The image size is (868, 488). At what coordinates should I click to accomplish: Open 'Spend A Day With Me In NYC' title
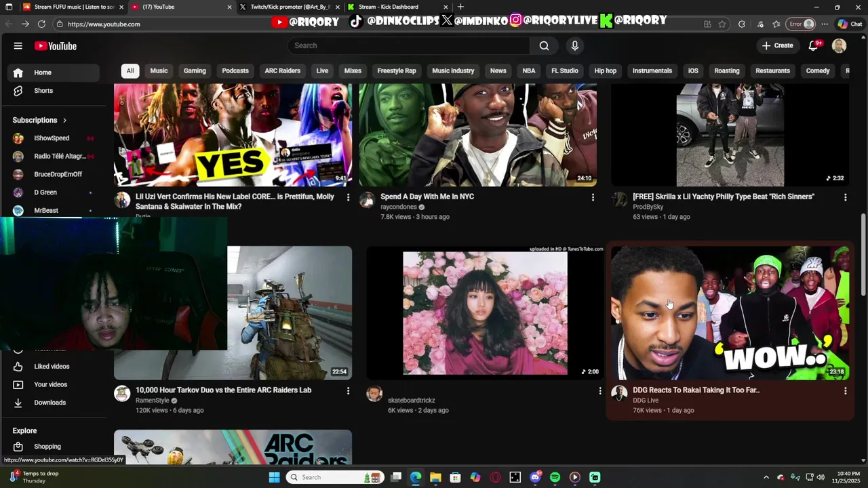pyautogui.click(x=427, y=197)
